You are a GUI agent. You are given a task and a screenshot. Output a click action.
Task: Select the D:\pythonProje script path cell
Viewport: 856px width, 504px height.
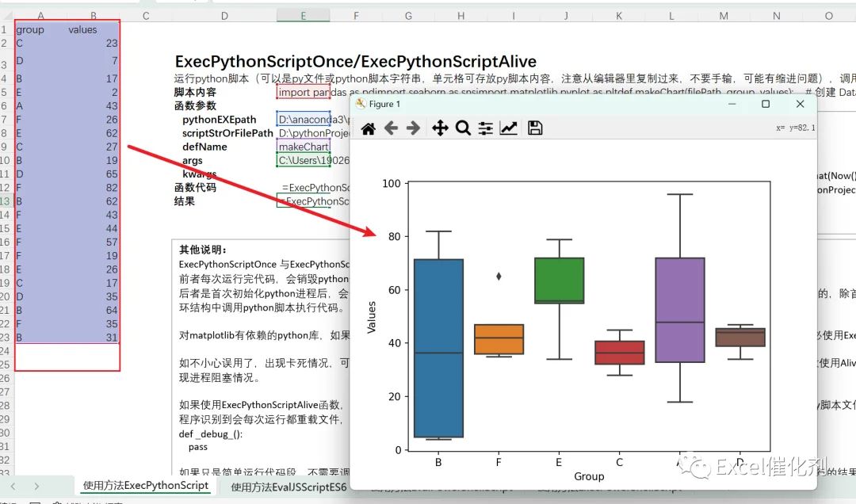(x=304, y=132)
